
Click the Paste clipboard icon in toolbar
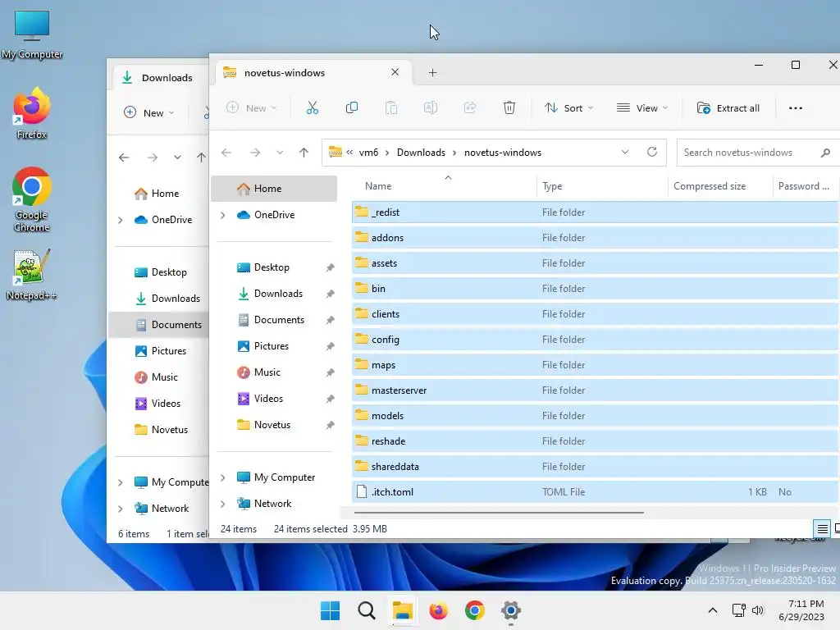[391, 108]
